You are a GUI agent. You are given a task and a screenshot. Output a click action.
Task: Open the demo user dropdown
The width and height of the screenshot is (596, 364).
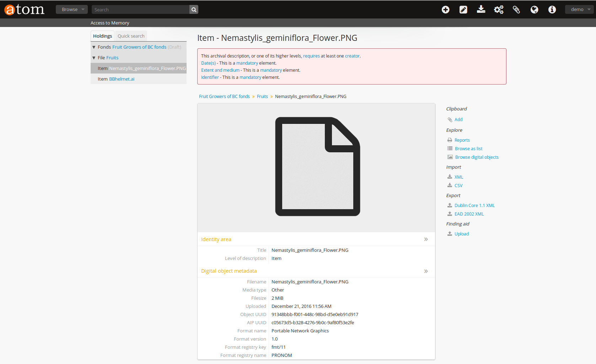[580, 10]
